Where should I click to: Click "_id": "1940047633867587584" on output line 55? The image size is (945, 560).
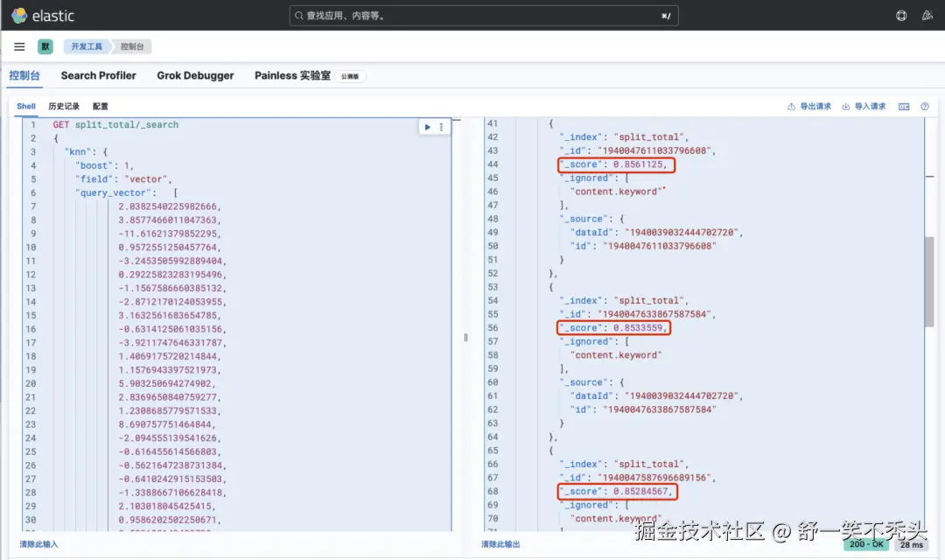pyautogui.click(x=638, y=314)
